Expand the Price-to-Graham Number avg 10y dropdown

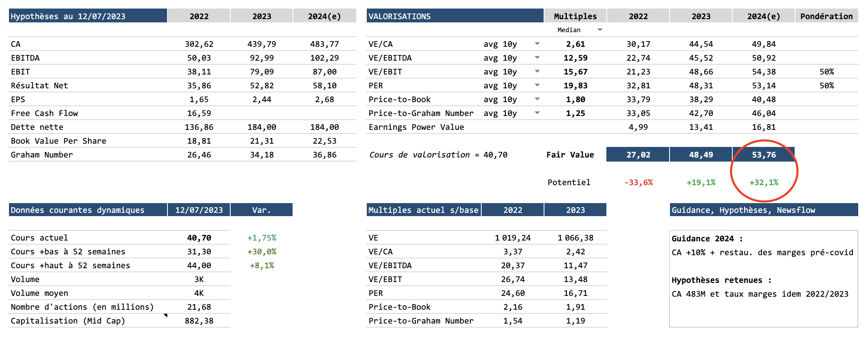(x=537, y=113)
